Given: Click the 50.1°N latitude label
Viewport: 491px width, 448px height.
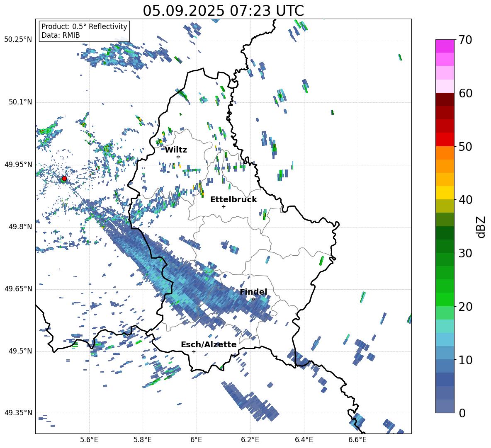Looking at the screenshot, I should click(20, 102).
